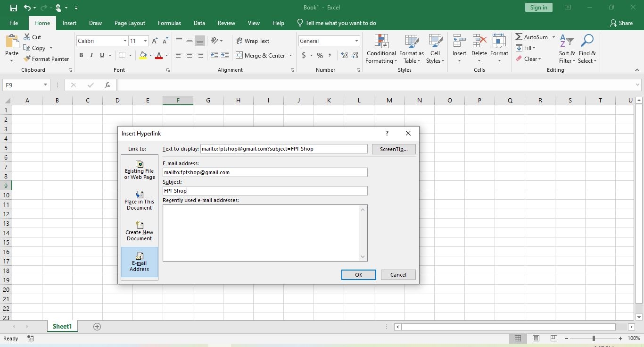Toggle Italic formatting
Image resolution: width=644 pixels, height=347 pixels.
click(91, 55)
